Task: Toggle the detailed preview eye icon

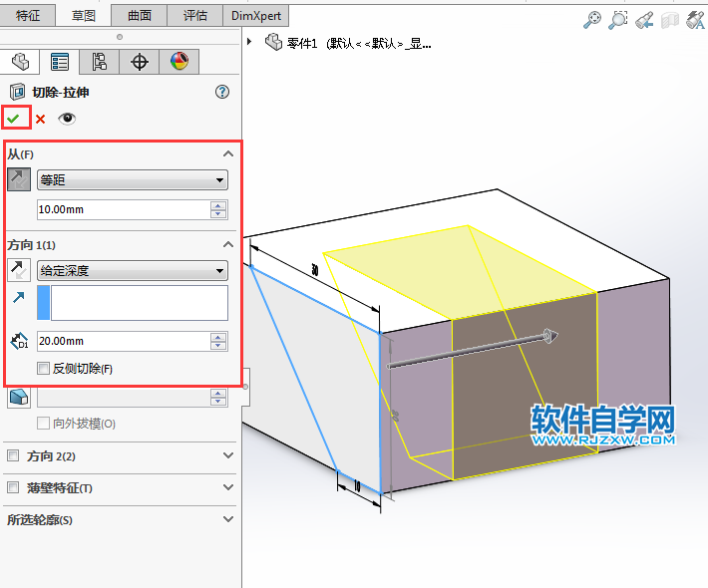Action: (67, 119)
